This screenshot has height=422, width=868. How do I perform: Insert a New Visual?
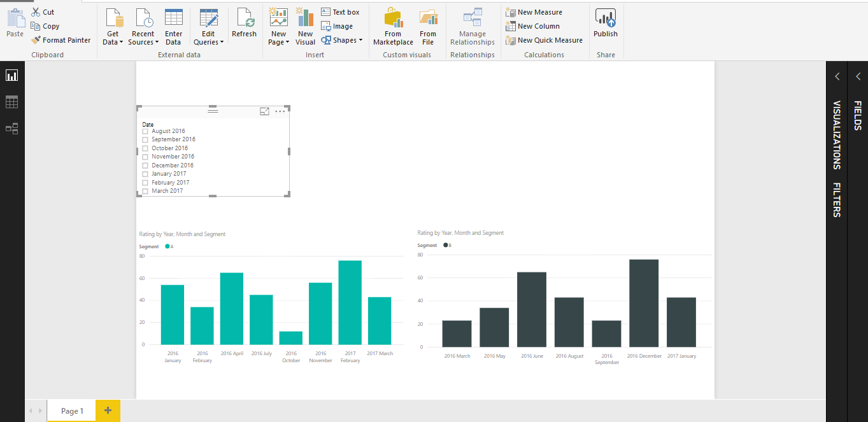(x=305, y=27)
